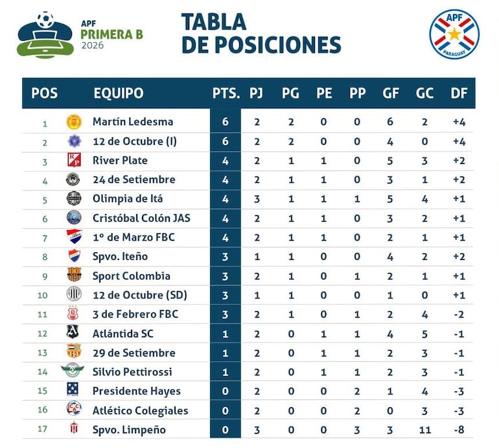The height and width of the screenshot is (448, 499).
Task: Click the Tabla de Posiciones title
Action: tap(261, 34)
